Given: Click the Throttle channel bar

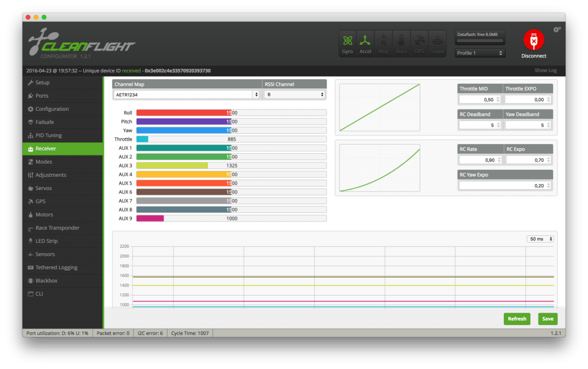Looking at the screenshot, I should click(x=231, y=139).
